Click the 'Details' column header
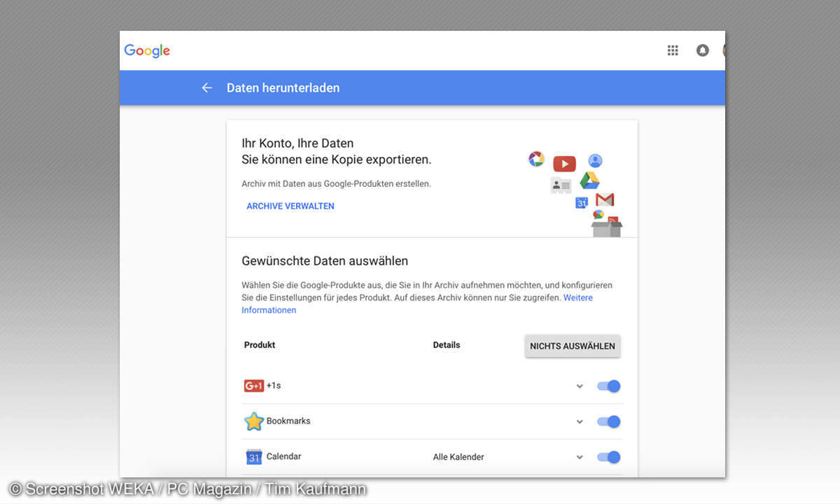This screenshot has height=504, width=840. (447, 345)
